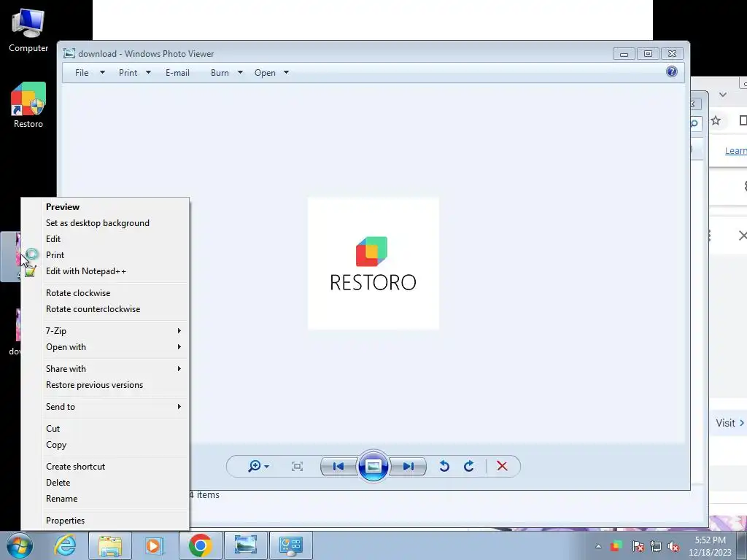Click the E-mail toolbar button
This screenshot has width=747, height=560.
coord(177,72)
